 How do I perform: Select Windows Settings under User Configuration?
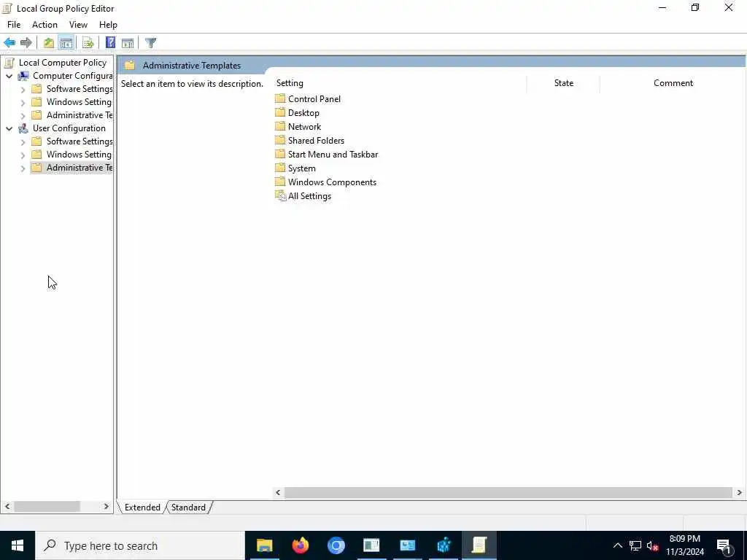tap(79, 155)
